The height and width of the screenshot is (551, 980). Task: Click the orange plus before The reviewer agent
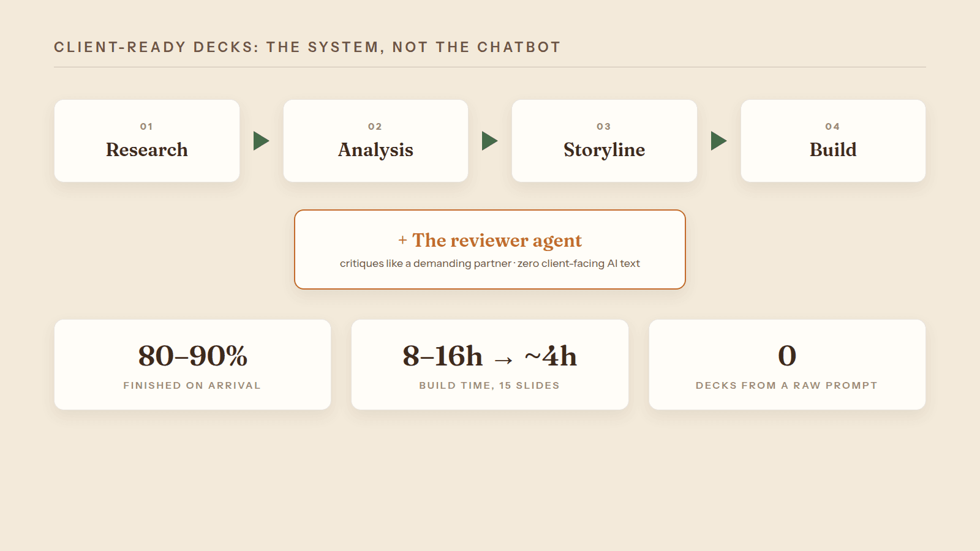pos(402,241)
